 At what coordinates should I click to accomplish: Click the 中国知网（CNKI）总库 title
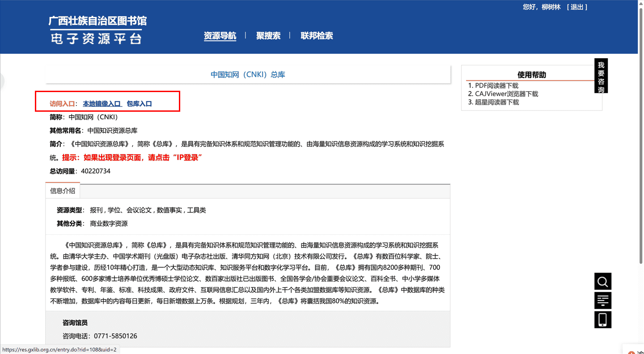(x=248, y=75)
